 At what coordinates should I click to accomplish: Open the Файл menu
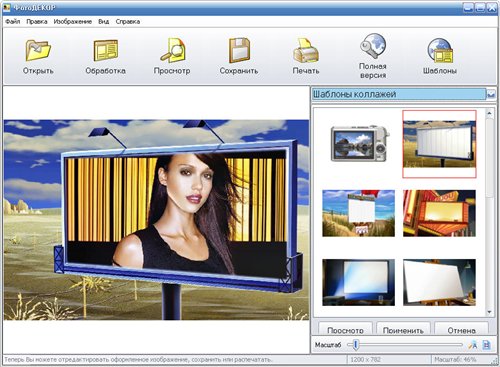[x=13, y=21]
